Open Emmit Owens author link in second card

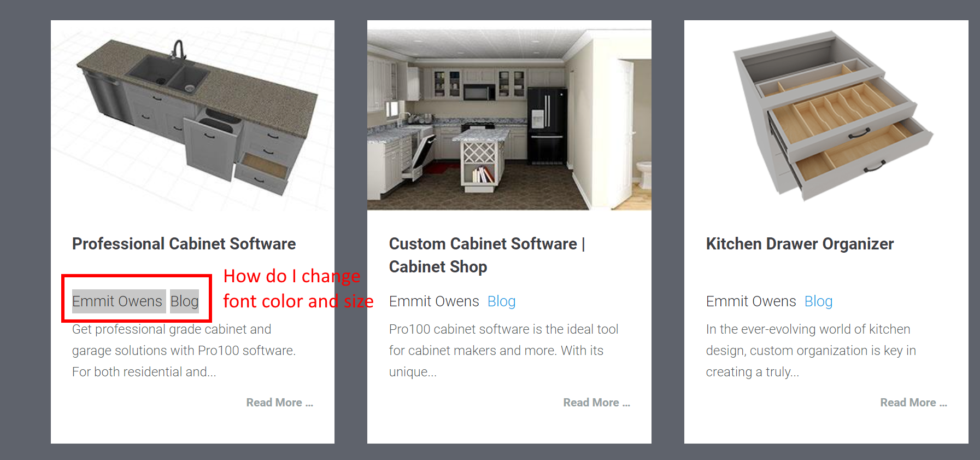click(x=434, y=301)
